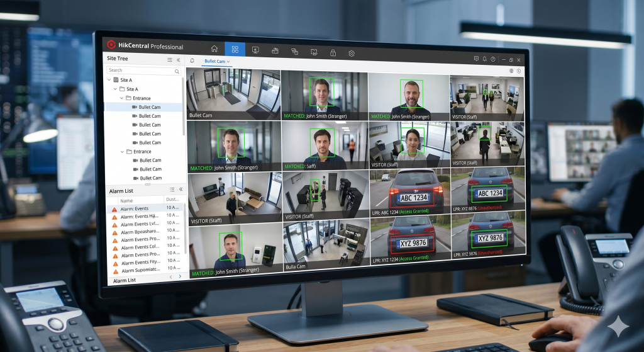Screen dimensions: 644x352
Task: Click the Site Tree search field
Action: tap(143, 71)
